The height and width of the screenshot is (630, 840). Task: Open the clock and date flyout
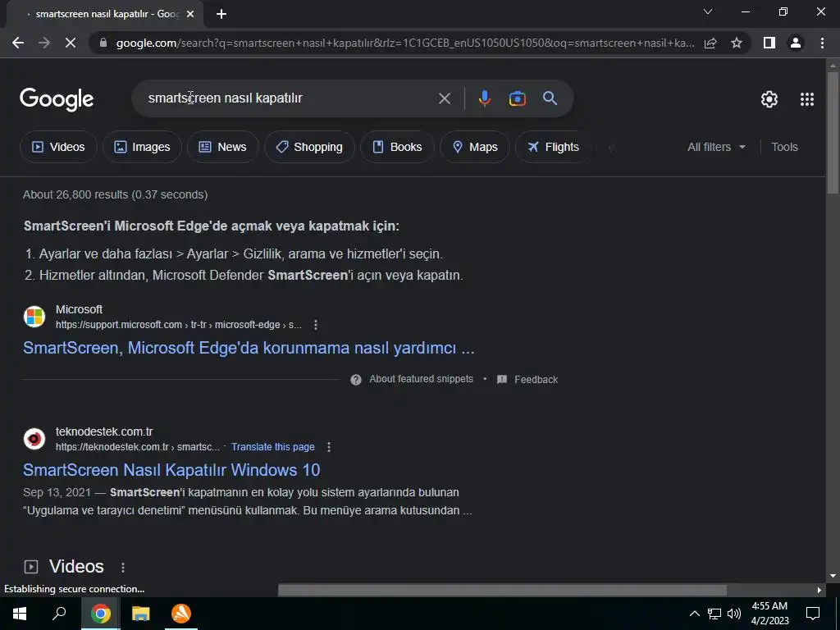(769, 614)
